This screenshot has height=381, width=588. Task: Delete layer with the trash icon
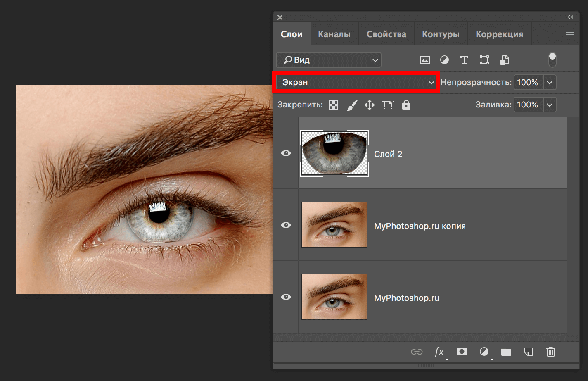pyautogui.click(x=550, y=352)
